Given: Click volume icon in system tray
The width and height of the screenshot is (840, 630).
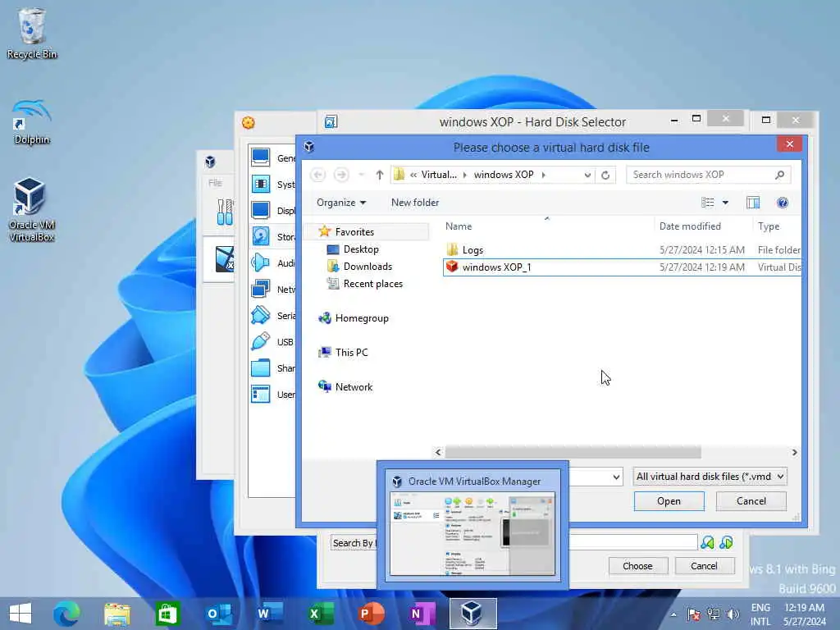Looking at the screenshot, I should (x=733, y=614).
